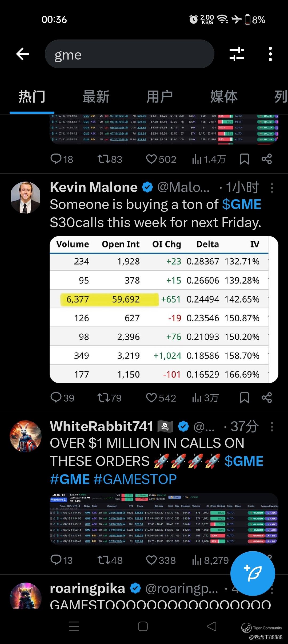
Task: Open the 媒体 tab
Action: pyautogui.click(x=224, y=97)
